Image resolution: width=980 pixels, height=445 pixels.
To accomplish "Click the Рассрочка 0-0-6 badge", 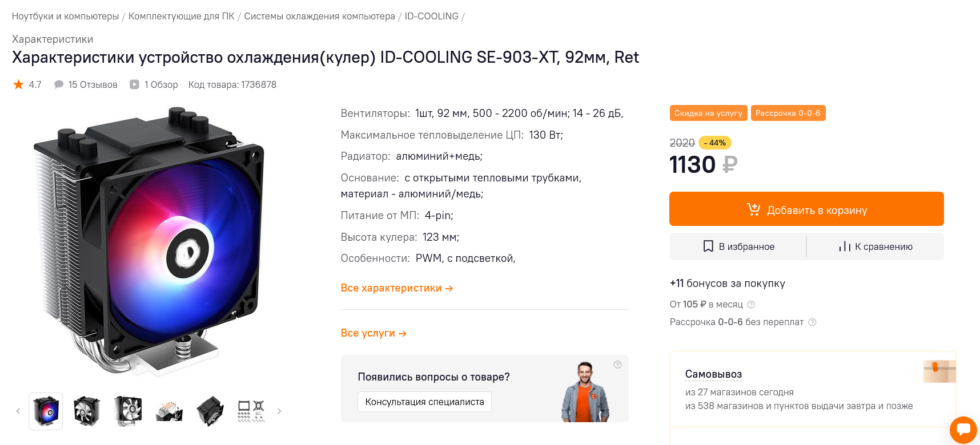I will click(x=788, y=113).
